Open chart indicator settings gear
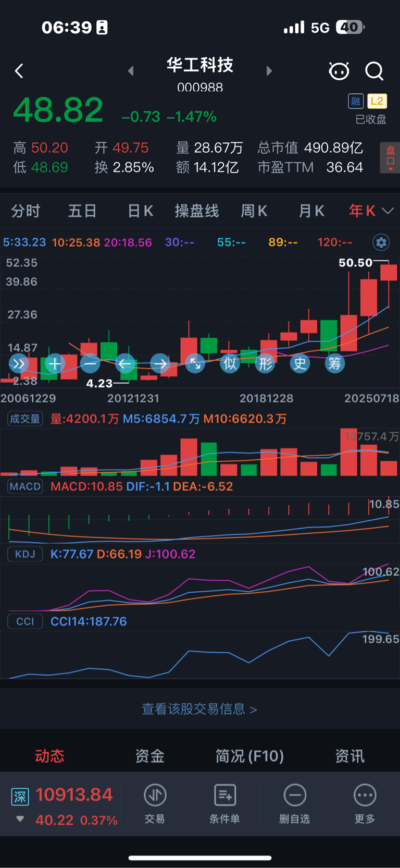 [x=381, y=242]
